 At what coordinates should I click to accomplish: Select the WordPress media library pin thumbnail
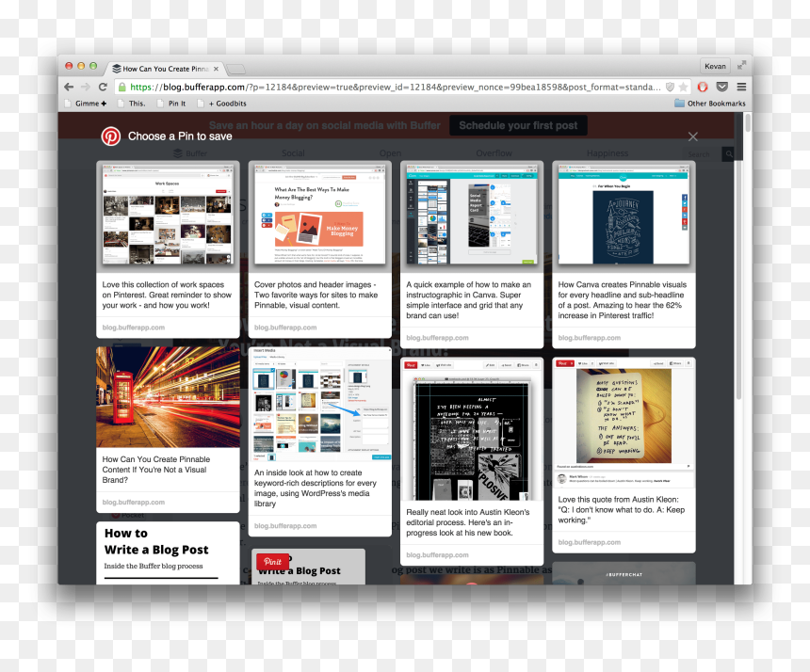[320, 404]
